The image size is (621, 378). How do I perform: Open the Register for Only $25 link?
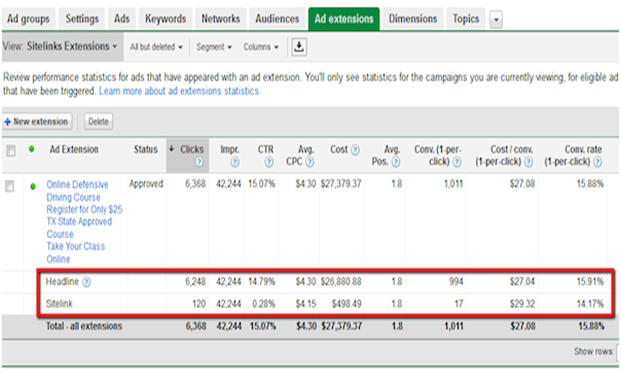click(84, 210)
